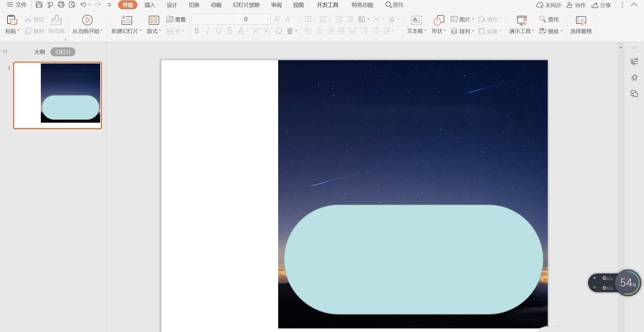Screen dimensions: 644x332
Task: Open the Outline (大纲) panel tab
Action: point(39,52)
